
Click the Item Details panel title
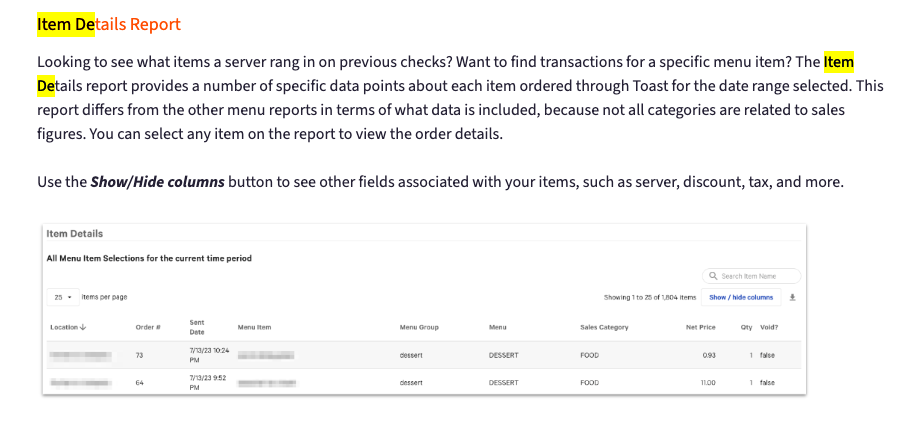click(x=75, y=234)
